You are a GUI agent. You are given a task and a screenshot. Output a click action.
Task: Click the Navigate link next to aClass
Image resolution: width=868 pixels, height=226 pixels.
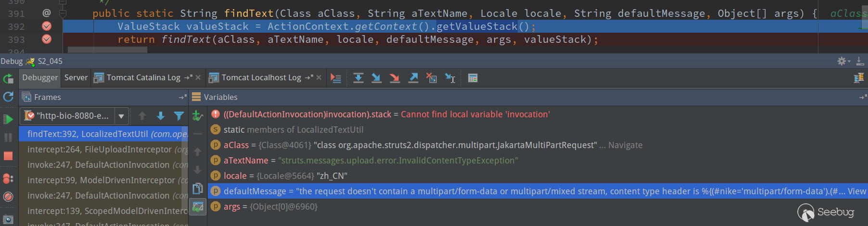625,145
